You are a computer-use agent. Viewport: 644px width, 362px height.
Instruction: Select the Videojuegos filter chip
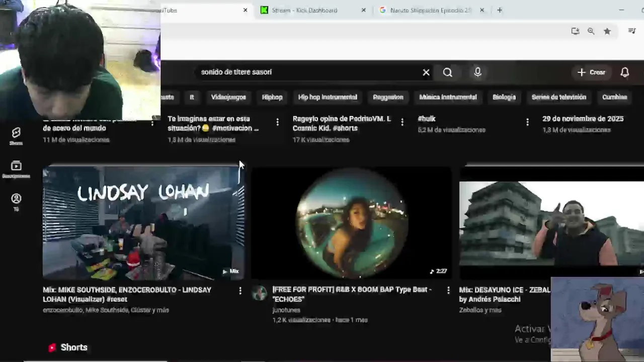pos(228,97)
